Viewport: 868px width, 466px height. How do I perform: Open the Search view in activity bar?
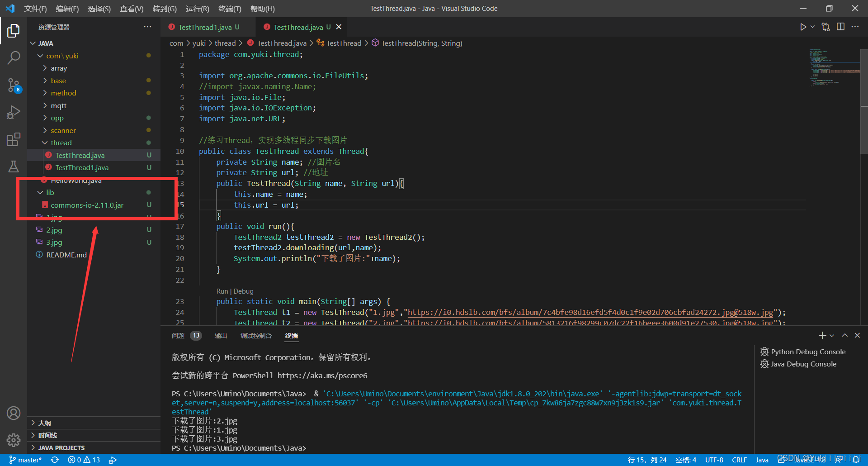pos(14,57)
